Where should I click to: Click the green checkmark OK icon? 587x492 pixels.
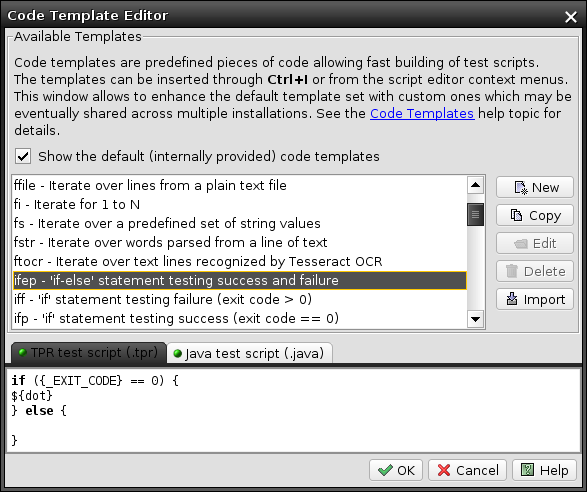[385, 470]
